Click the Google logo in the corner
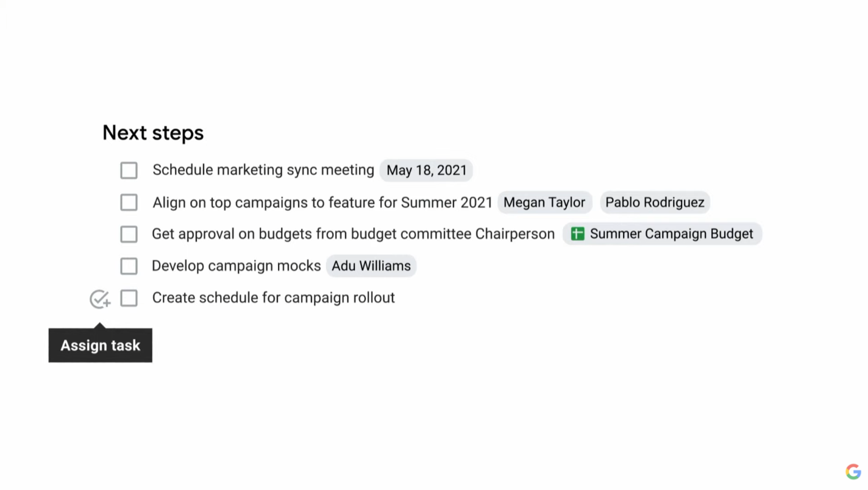The height and width of the screenshot is (490, 868). point(853,472)
